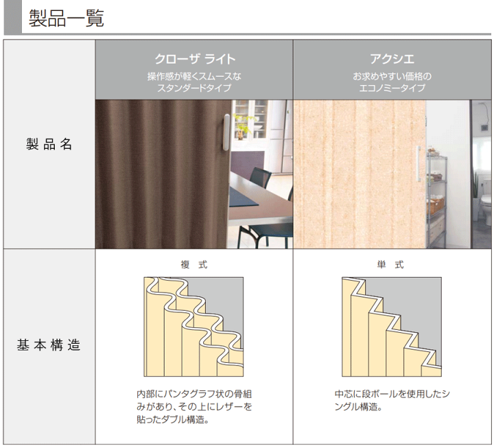Select the アクシエ column header
The height and width of the screenshot is (448, 494).
392,59
